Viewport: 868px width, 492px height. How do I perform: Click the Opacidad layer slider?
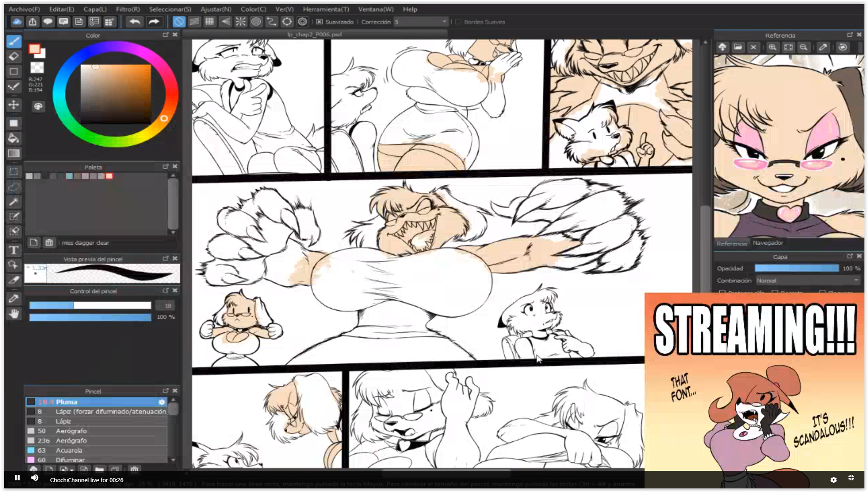(796, 268)
